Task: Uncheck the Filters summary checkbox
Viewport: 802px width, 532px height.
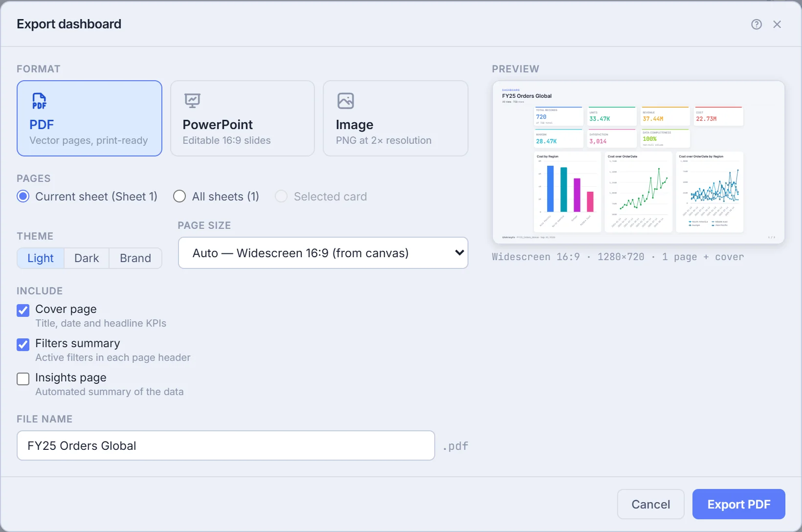Action: (x=23, y=344)
